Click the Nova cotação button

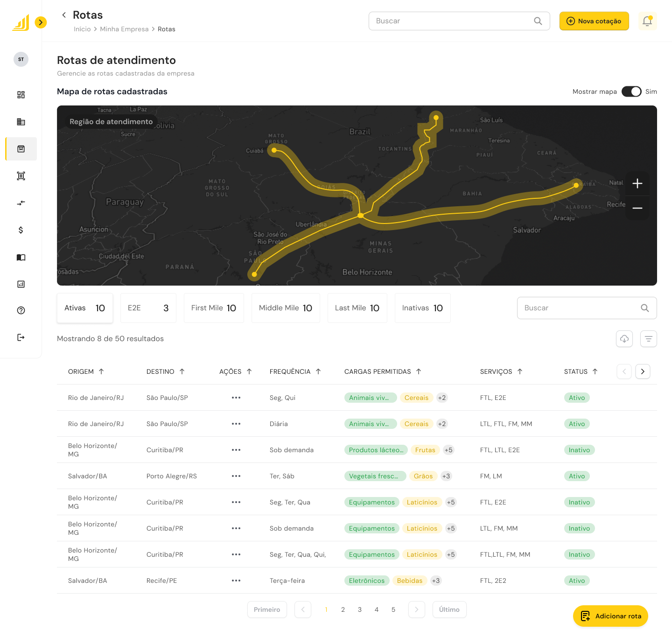coord(594,21)
